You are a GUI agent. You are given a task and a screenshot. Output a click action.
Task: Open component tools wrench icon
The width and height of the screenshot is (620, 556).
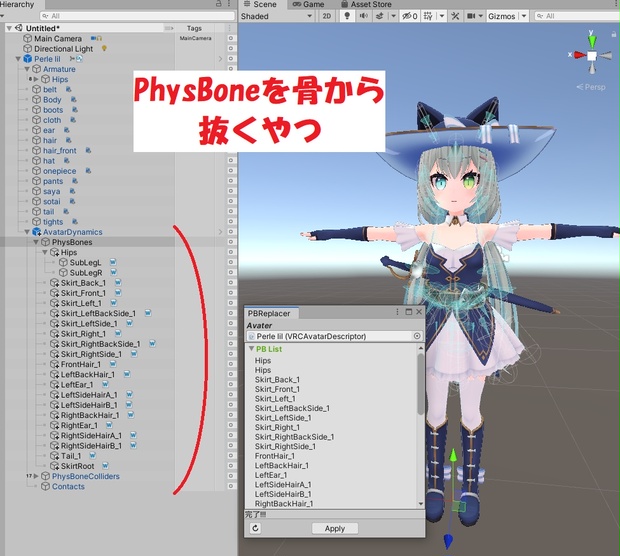(x=455, y=16)
